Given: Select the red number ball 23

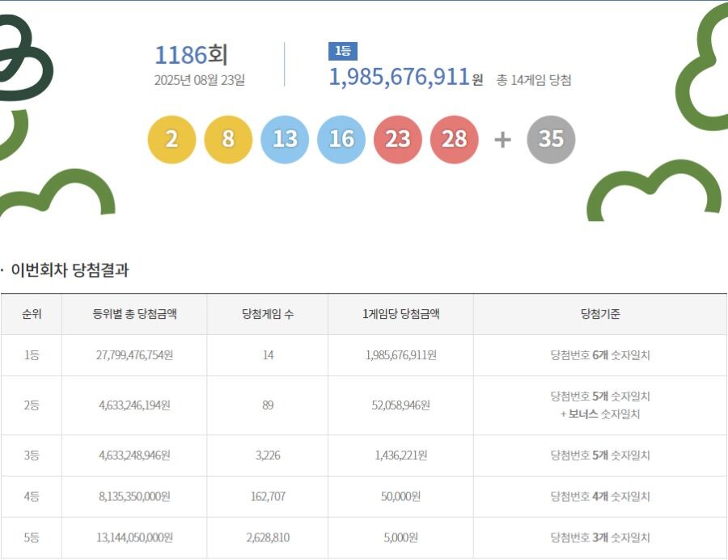Looking at the screenshot, I should pyautogui.click(x=397, y=139).
